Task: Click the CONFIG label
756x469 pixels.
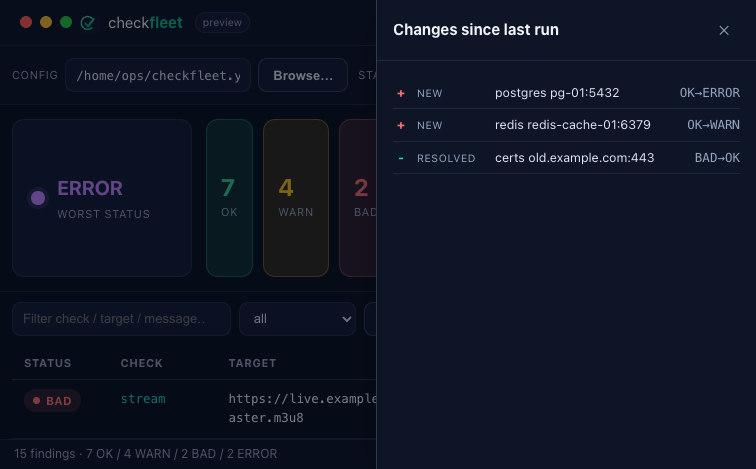Action: coord(35,75)
